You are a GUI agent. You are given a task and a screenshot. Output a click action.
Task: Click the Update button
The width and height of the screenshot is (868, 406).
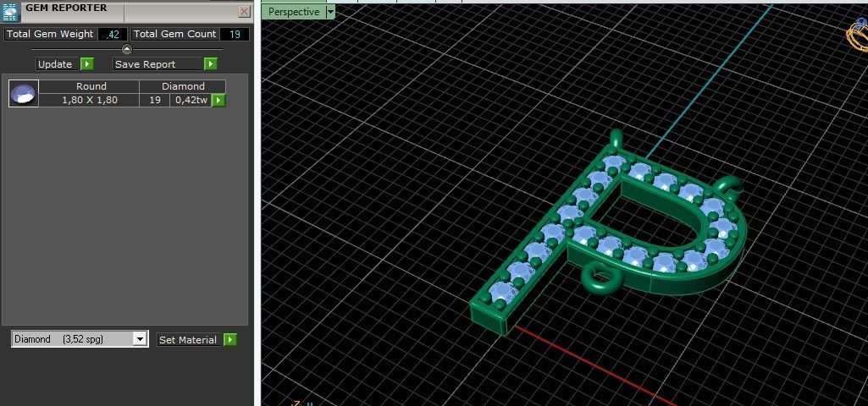point(55,64)
